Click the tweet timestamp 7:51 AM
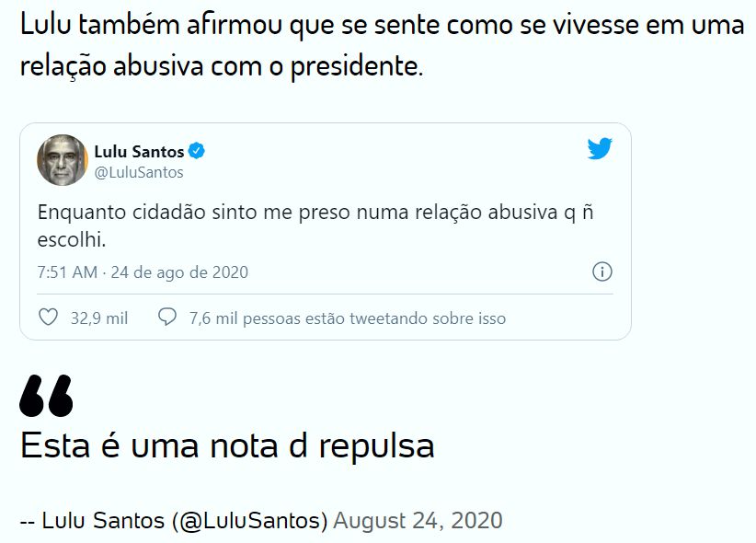756x543 pixels. pos(67,272)
